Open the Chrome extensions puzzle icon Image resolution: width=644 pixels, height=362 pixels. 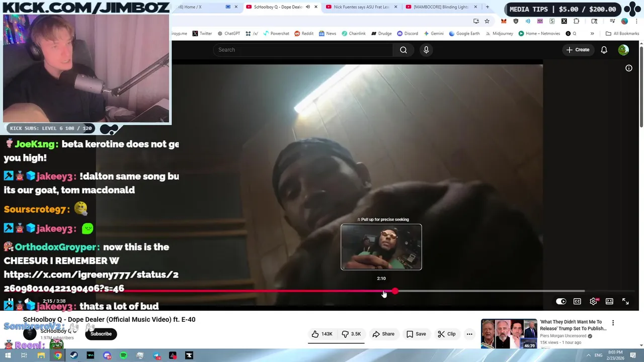tap(576, 21)
